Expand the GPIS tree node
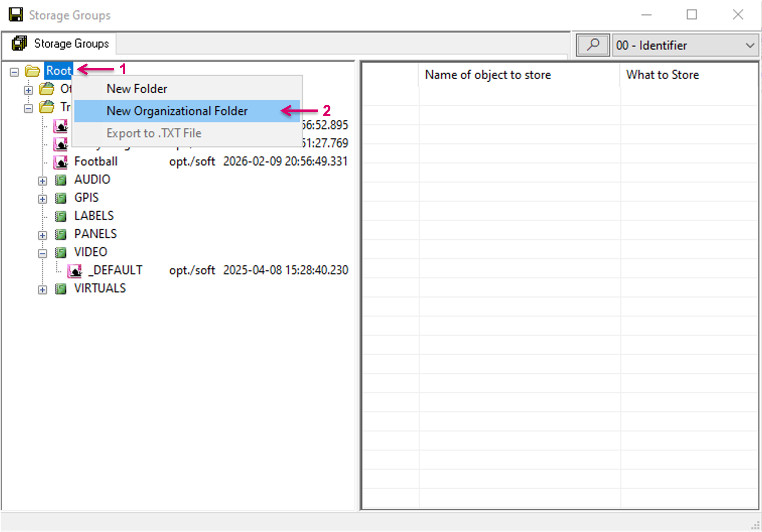762x532 pixels. click(42, 199)
